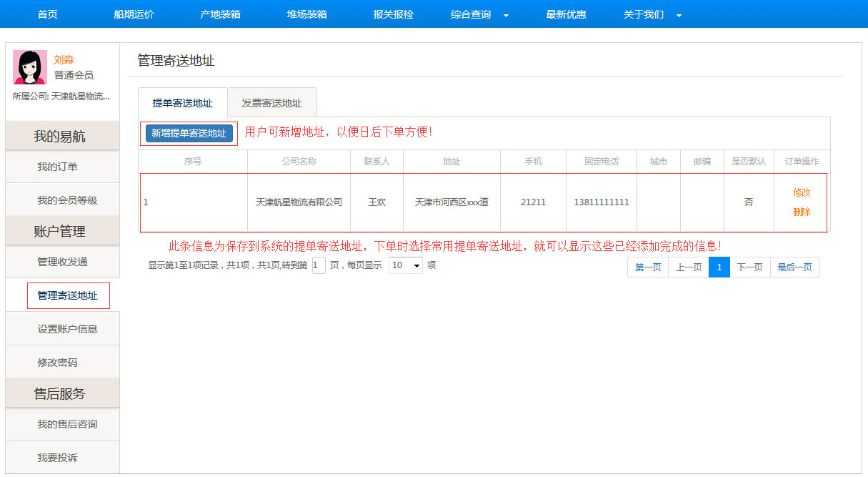The image size is (868, 477).
Task: Open 船期运价 in the navigation bar
Action: pyautogui.click(x=134, y=14)
